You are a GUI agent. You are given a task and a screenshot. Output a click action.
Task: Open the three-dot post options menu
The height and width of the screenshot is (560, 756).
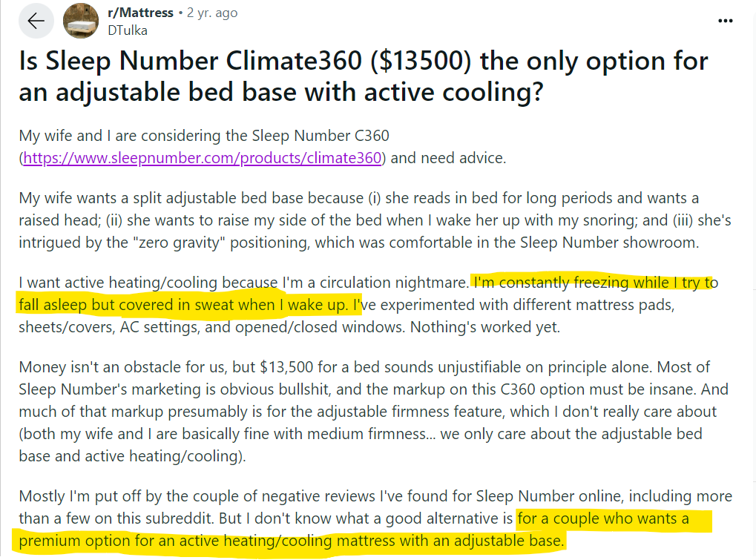pos(726,21)
